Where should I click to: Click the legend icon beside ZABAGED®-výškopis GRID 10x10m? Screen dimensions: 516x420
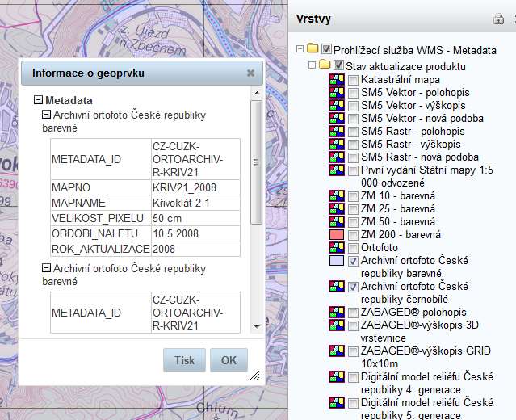tap(336, 351)
